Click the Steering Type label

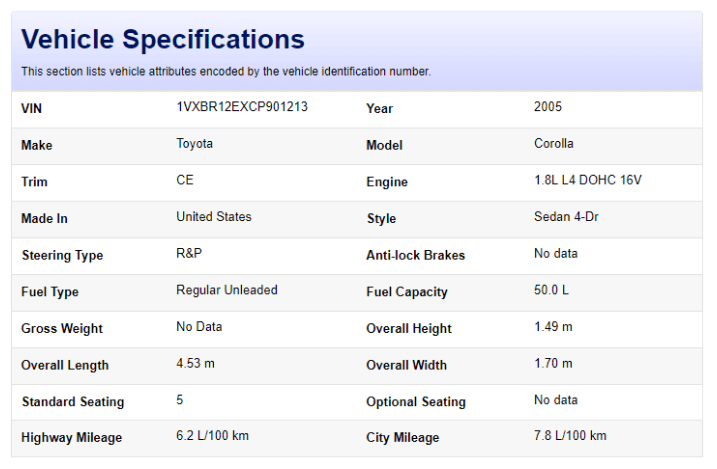coord(62,255)
